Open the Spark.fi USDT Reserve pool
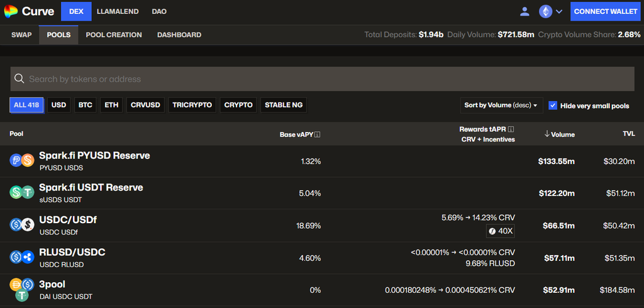Image resolution: width=644 pixels, height=308 pixels. pos(91,188)
